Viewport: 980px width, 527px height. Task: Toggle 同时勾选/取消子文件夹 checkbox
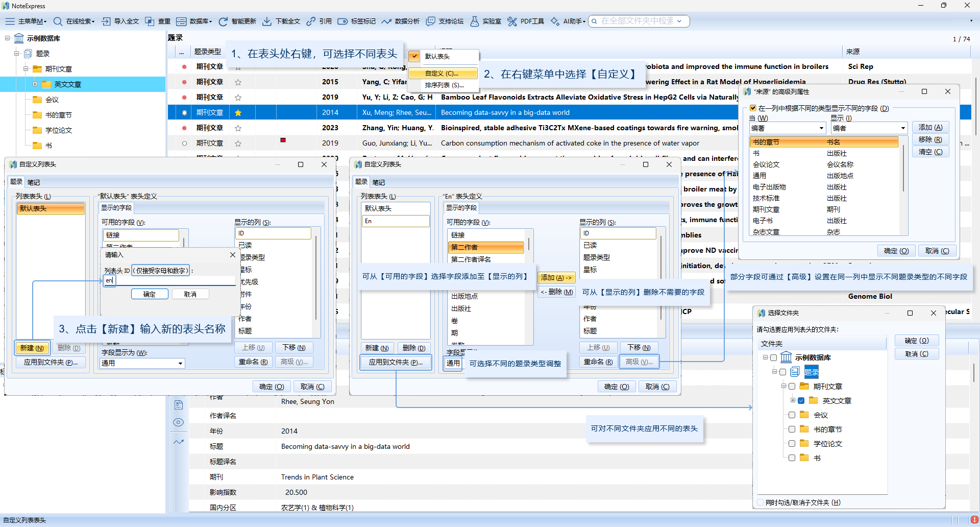[761, 502]
